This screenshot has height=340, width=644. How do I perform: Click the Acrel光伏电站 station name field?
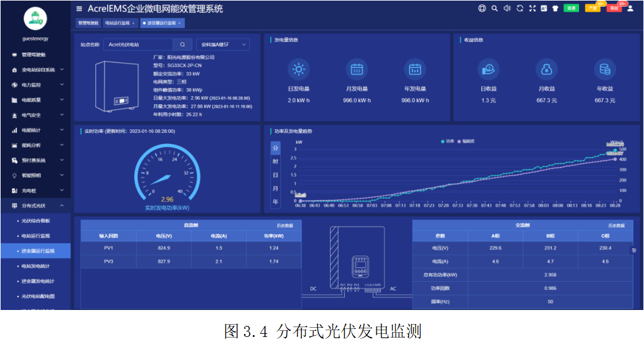pos(138,45)
